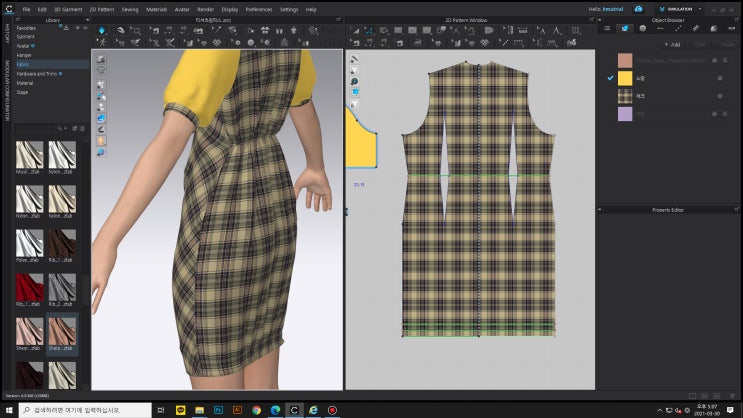Image resolution: width=743 pixels, height=418 pixels.
Task: Toggle the checkmark next to the yellow fabric
Action: pyautogui.click(x=610, y=77)
